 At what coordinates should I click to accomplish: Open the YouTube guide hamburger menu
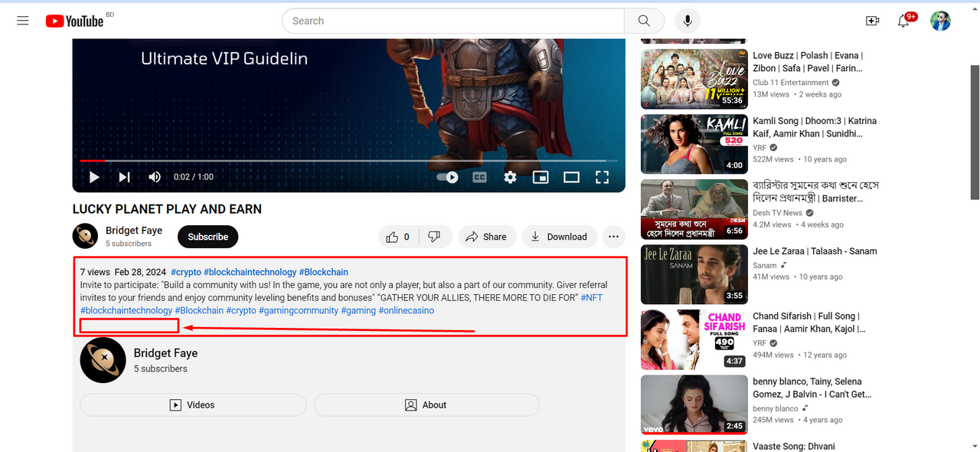[x=23, y=21]
